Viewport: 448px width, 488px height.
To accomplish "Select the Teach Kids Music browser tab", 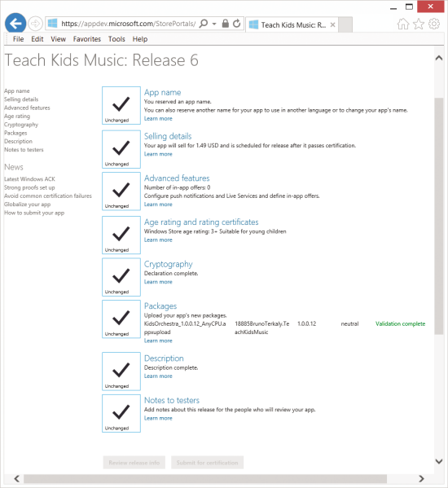I will [292, 25].
